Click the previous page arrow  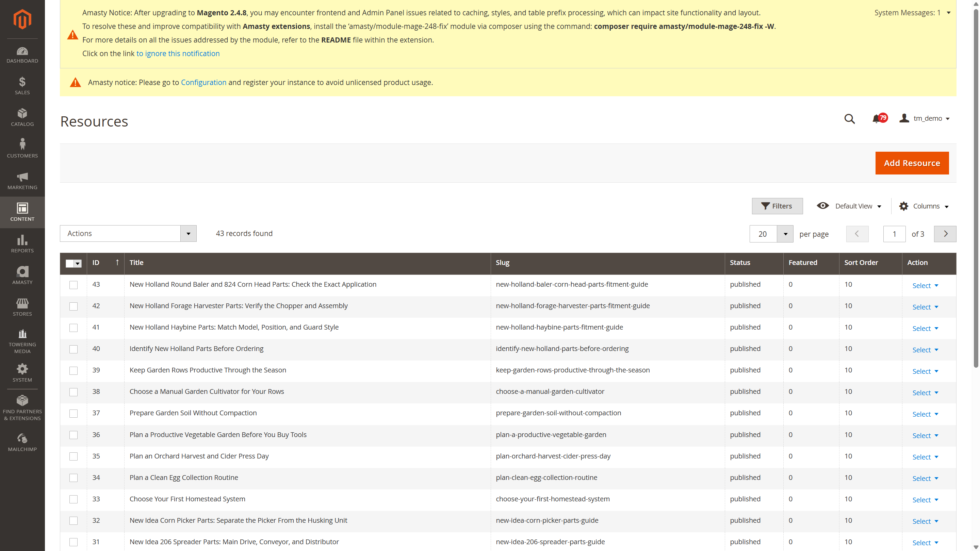tap(857, 234)
